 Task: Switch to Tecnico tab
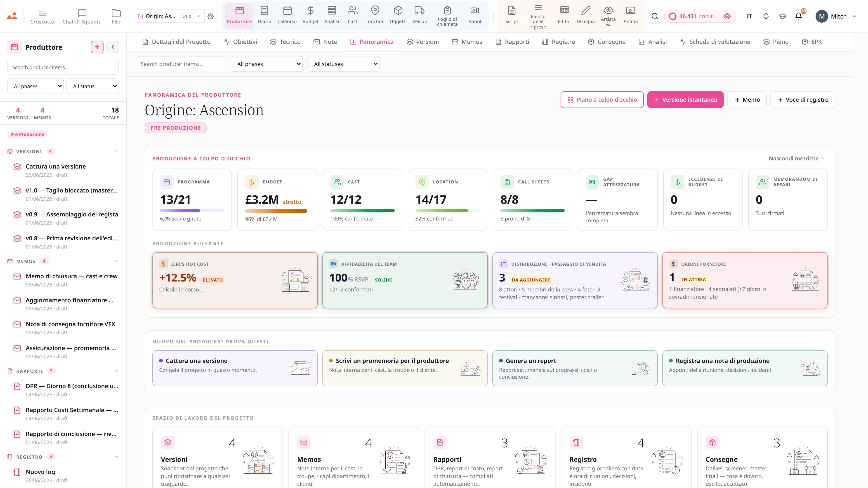click(285, 42)
